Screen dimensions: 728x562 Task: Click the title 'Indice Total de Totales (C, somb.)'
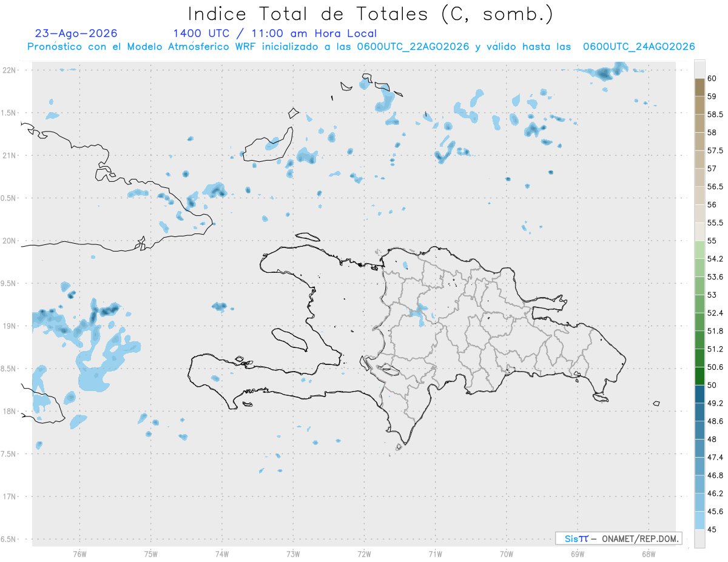370,13
